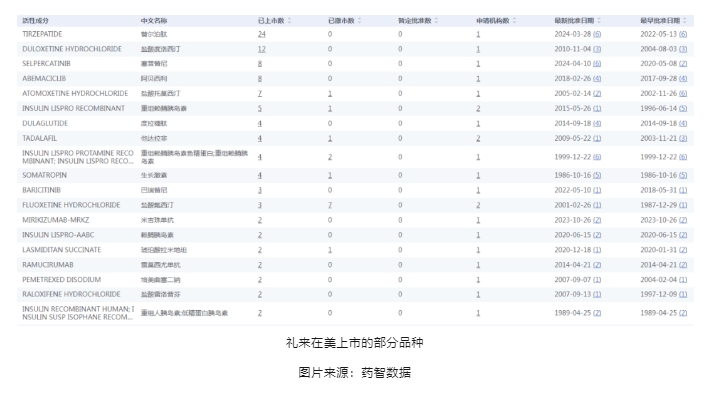The width and height of the screenshot is (707, 399).
Task: Sort by 最早批准日期 column sort icon
Action: (685, 21)
